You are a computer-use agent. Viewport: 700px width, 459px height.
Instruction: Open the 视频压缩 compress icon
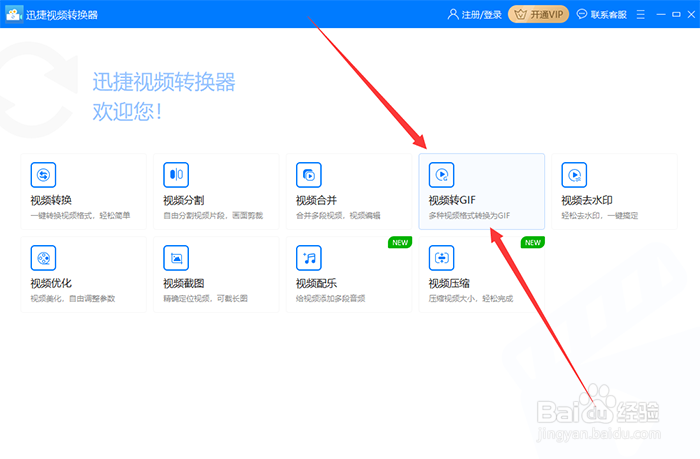pos(442,258)
